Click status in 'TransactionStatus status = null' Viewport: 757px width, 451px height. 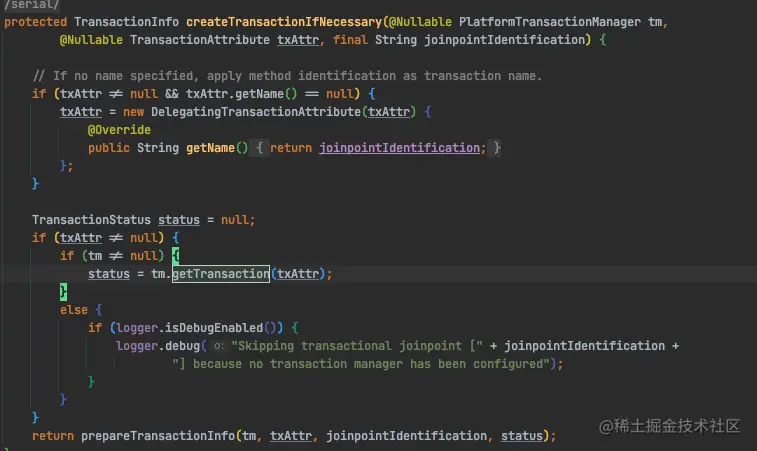point(179,220)
